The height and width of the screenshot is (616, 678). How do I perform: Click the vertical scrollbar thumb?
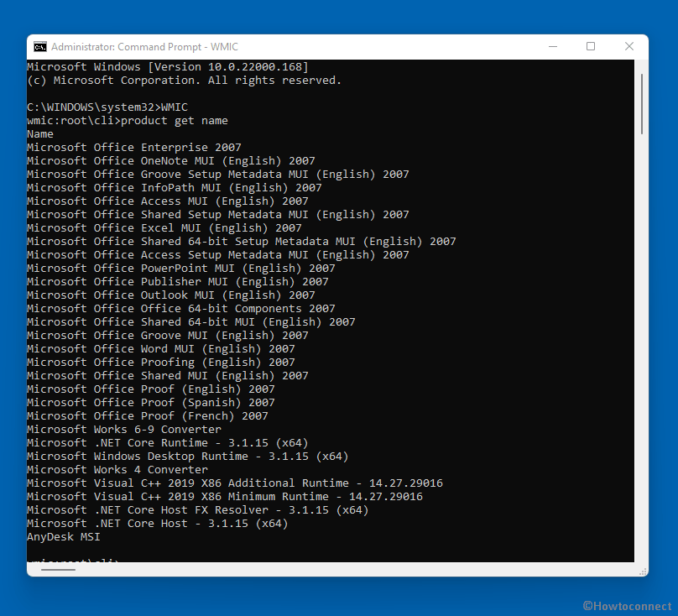[x=642, y=104]
